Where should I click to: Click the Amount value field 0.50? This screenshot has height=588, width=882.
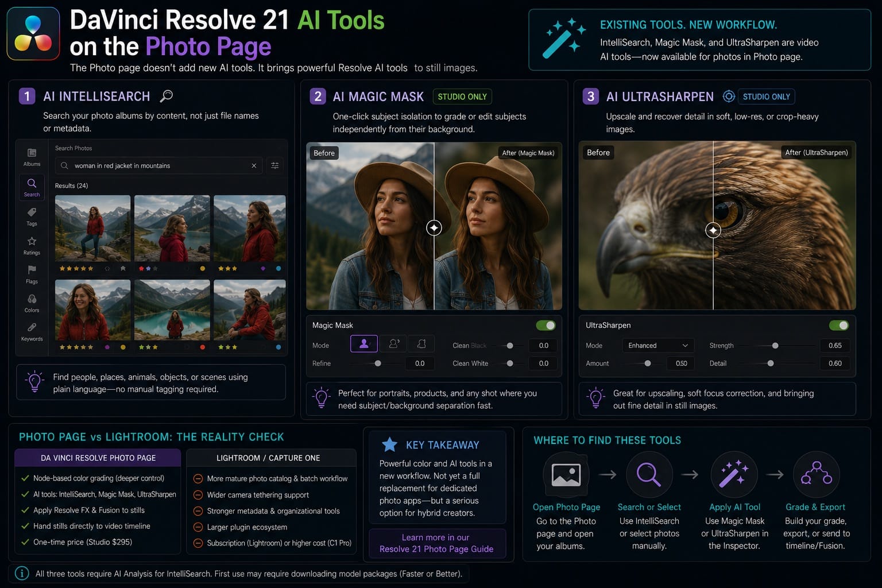[681, 363]
